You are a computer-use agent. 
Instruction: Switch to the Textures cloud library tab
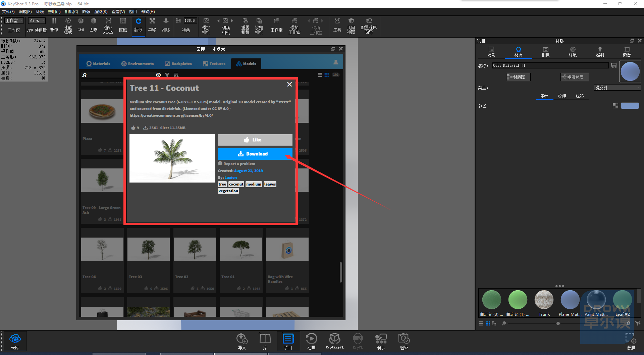214,63
